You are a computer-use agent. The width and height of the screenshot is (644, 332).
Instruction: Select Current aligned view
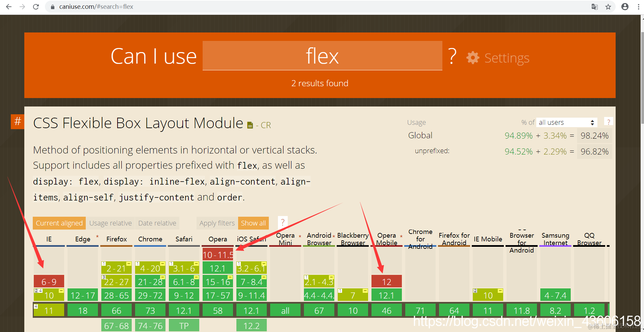[59, 223]
